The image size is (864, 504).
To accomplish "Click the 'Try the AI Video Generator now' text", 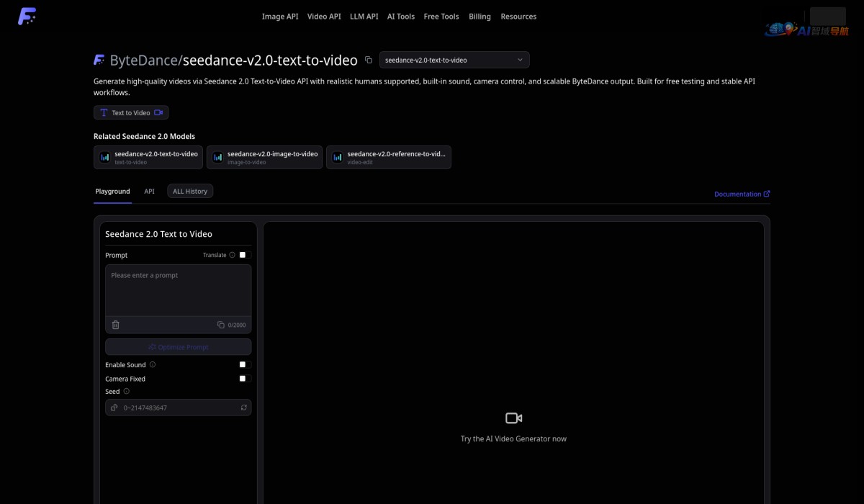I will [513, 439].
